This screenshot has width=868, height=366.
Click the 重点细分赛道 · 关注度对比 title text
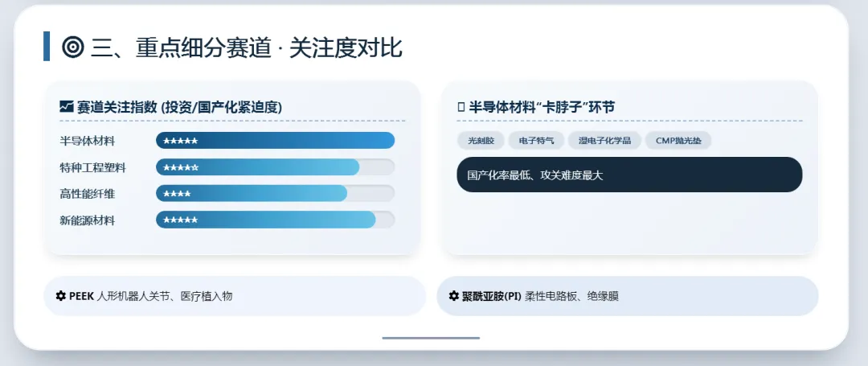(x=246, y=47)
